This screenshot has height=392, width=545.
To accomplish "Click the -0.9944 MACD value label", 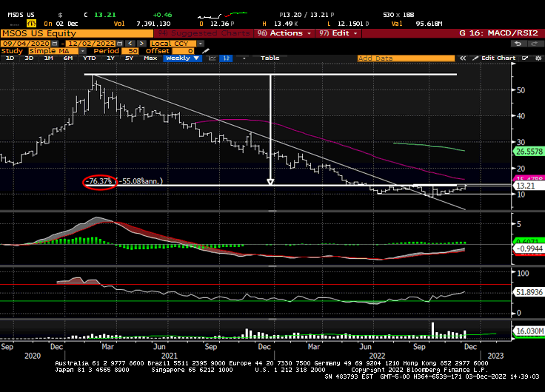I will [x=529, y=249].
